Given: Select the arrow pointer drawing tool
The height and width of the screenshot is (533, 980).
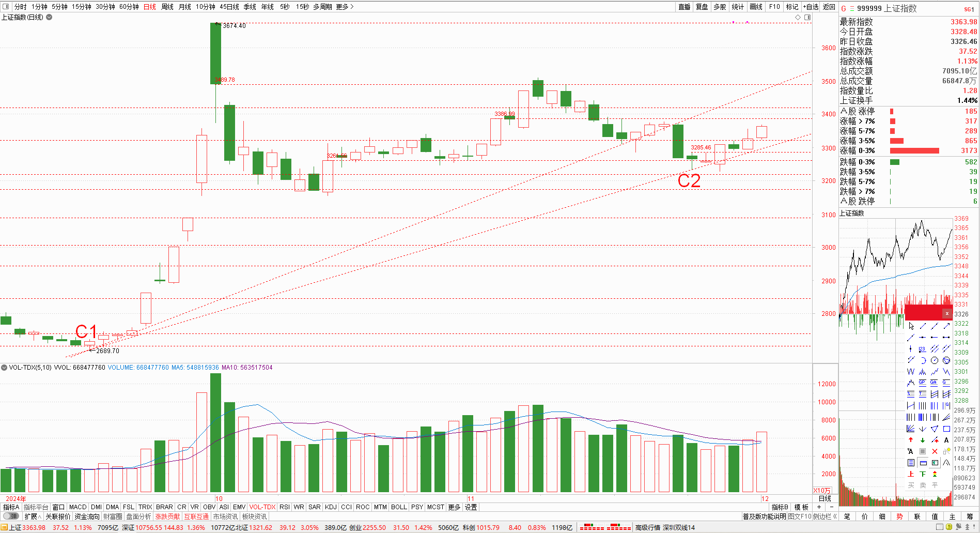Looking at the screenshot, I should coord(911,326).
